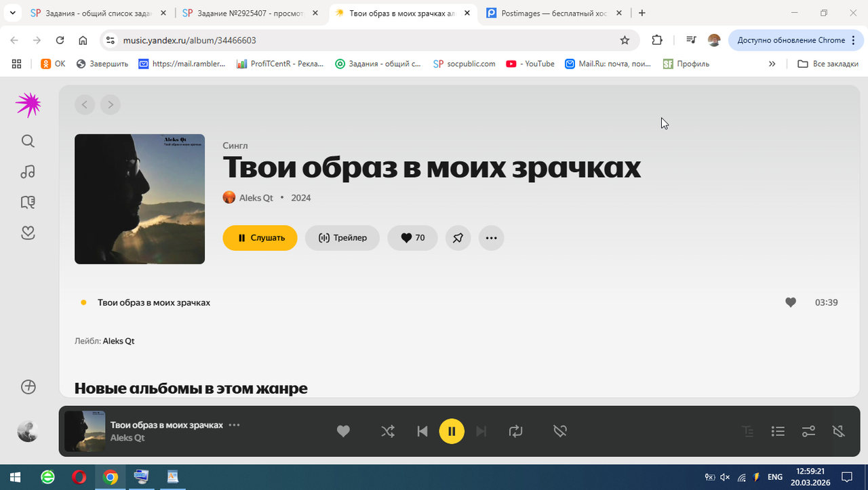
Task: Open the track queue list in the player
Action: [x=778, y=431]
